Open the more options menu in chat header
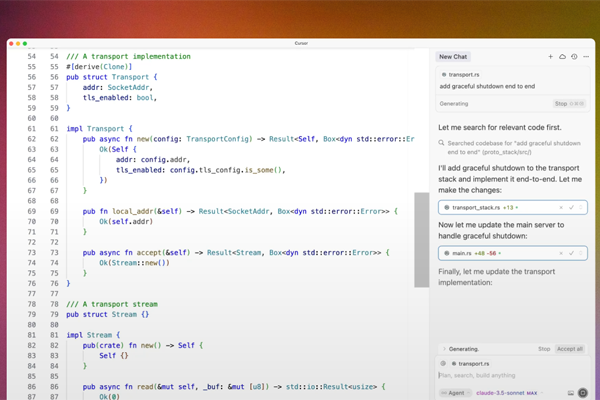600x400 pixels. pyautogui.click(x=585, y=57)
